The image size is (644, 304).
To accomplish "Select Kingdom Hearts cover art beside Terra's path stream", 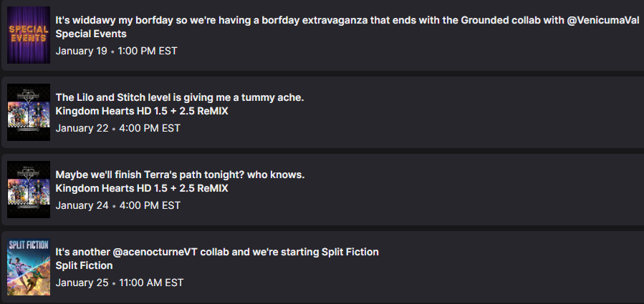I will point(29,190).
